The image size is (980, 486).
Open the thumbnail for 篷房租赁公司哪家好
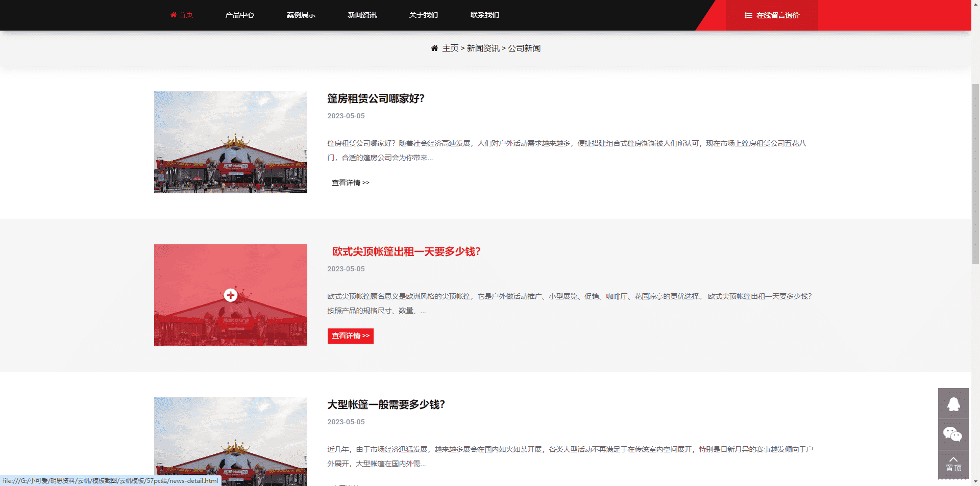click(231, 142)
